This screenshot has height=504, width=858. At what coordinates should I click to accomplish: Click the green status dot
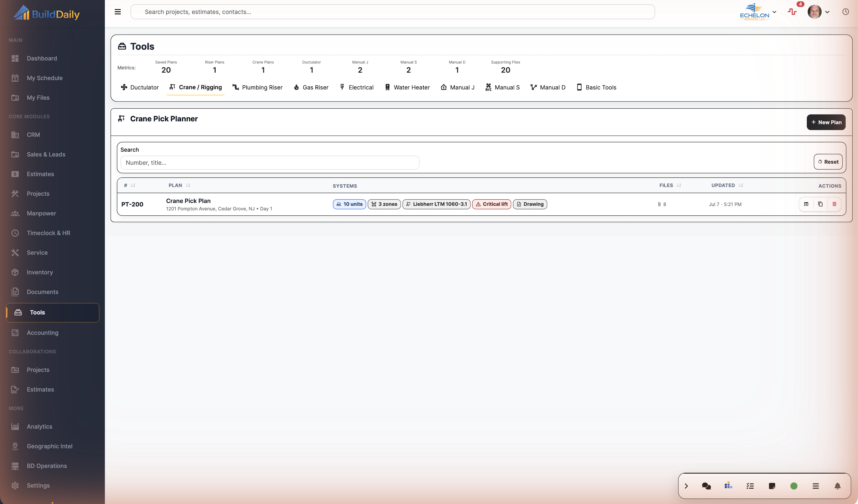click(794, 486)
